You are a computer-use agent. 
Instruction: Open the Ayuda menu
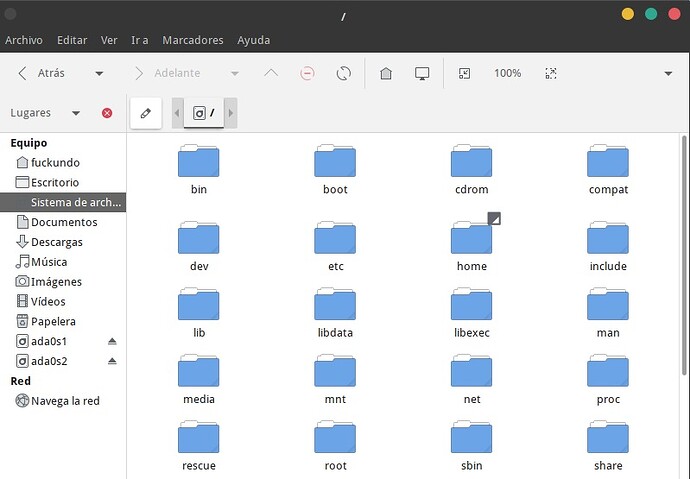253,40
